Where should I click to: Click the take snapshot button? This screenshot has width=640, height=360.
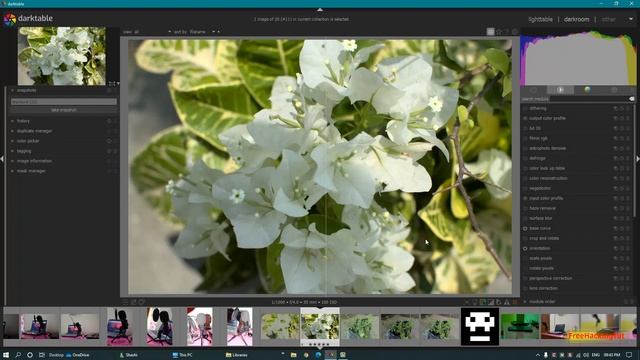tap(64, 110)
